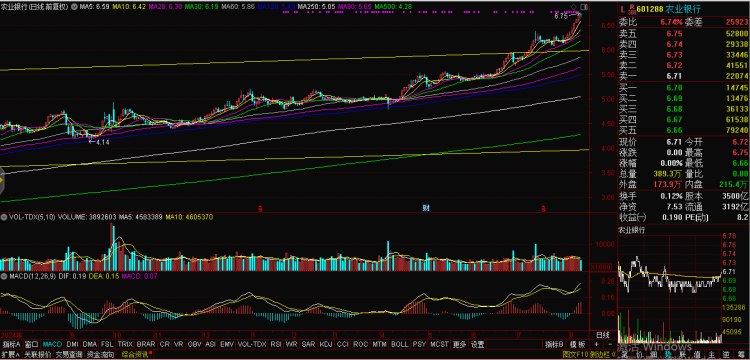The image size is (750, 360).
Task: Click the MACD(12,26,9) panel title
Action: pyautogui.click(x=32, y=276)
